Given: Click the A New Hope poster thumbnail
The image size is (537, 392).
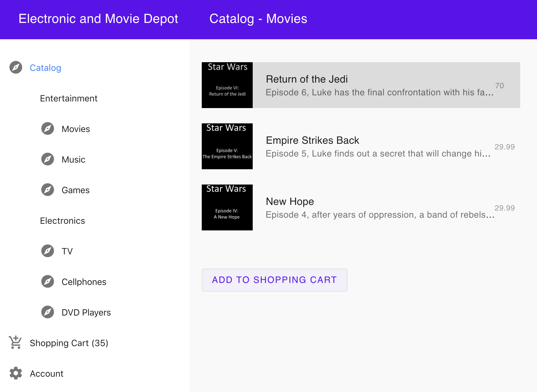Looking at the screenshot, I should 227,207.
